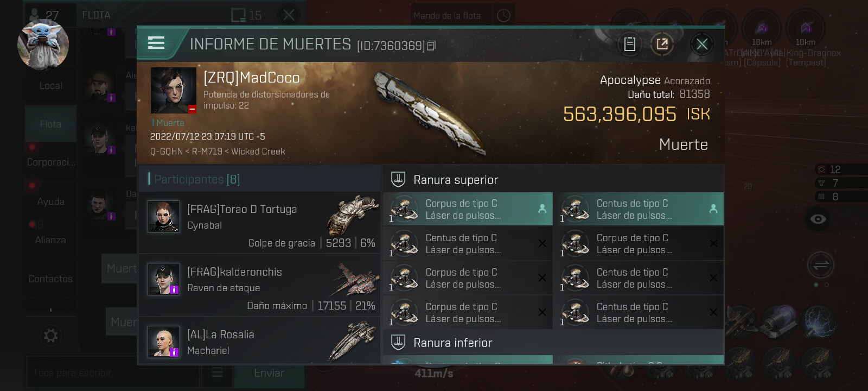Select first Corpus de tipo C module
This screenshot has width=868, height=391.
[468, 209]
